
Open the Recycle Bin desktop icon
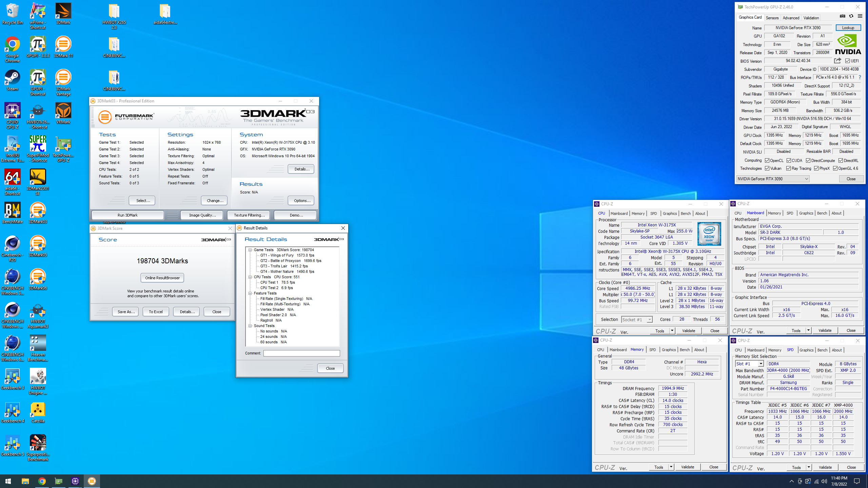click(x=12, y=14)
